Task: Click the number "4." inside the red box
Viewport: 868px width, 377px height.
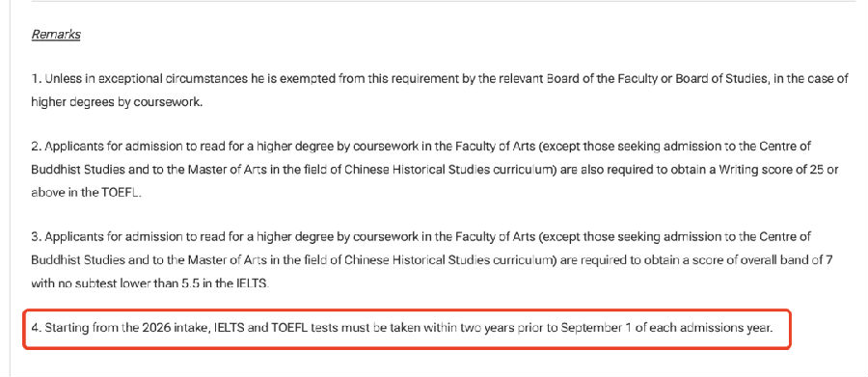Action: 37,328
